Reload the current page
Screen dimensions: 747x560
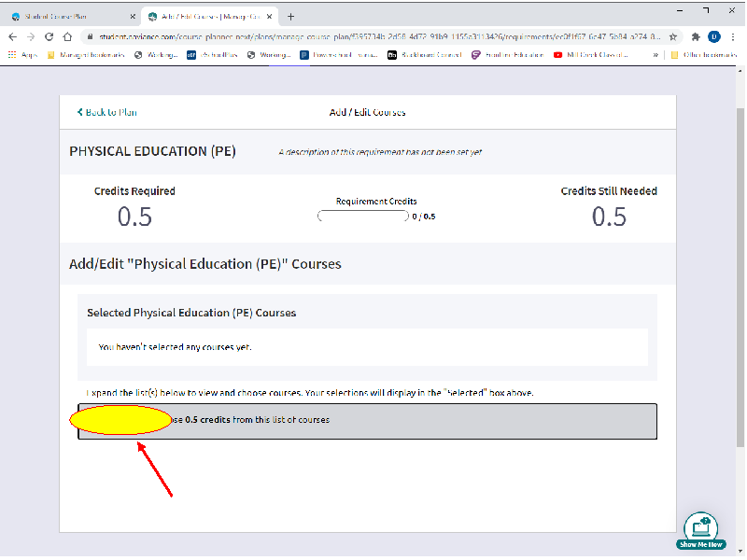[x=49, y=36]
